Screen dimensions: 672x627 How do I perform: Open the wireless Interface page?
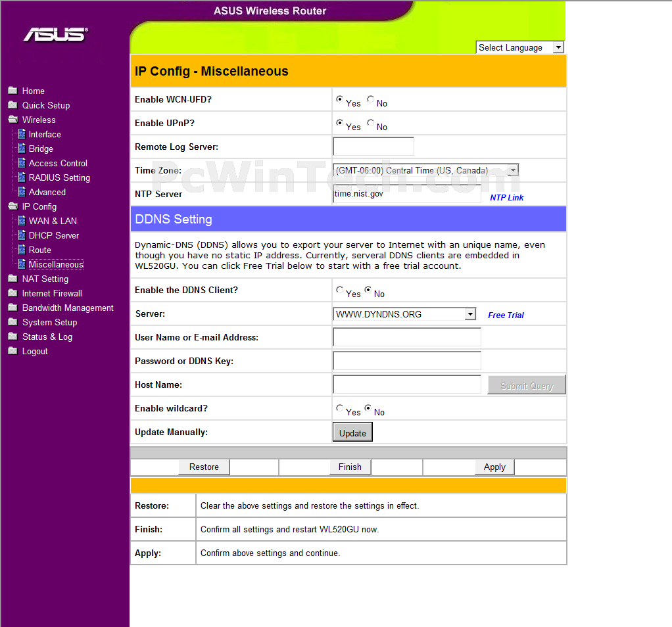[x=45, y=135]
